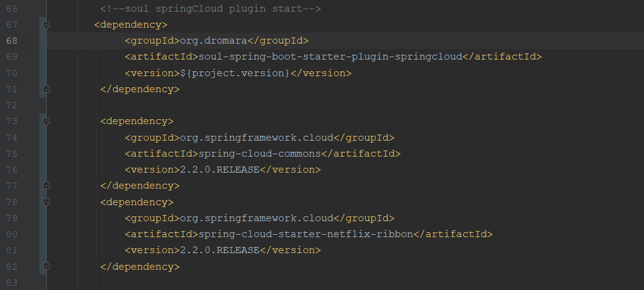
Task: Click 2.2.0.RELEASE version on line 81
Action: (220, 250)
